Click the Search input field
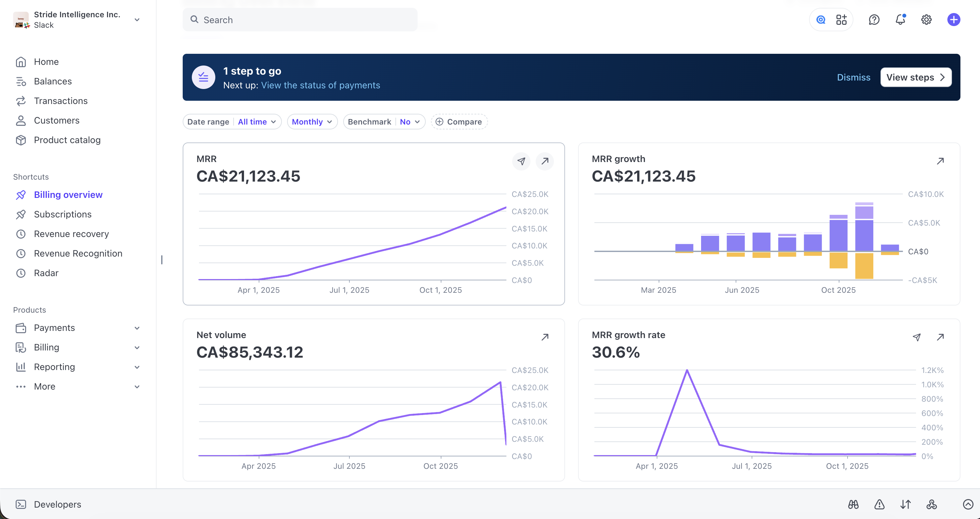The width and height of the screenshot is (980, 519). point(300,20)
